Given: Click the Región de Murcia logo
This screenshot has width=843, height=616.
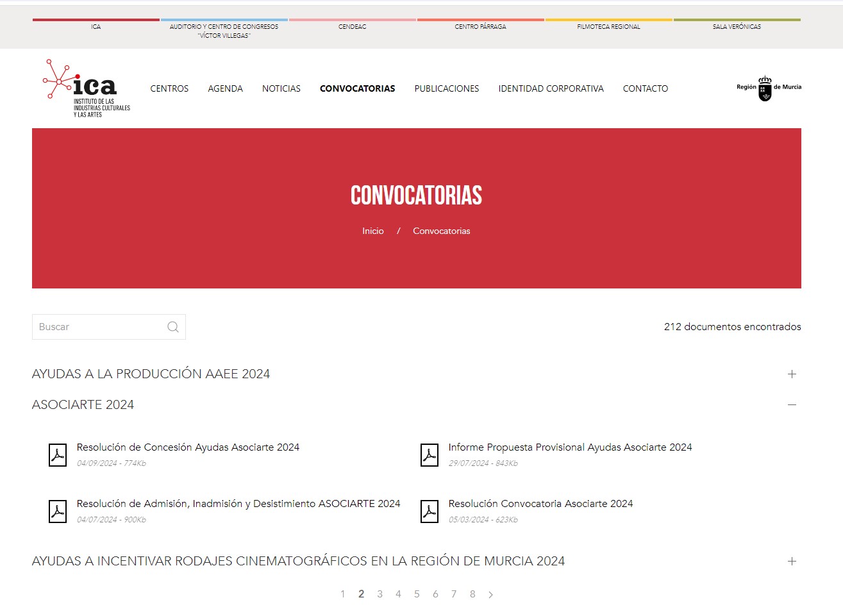Looking at the screenshot, I should (x=768, y=88).
